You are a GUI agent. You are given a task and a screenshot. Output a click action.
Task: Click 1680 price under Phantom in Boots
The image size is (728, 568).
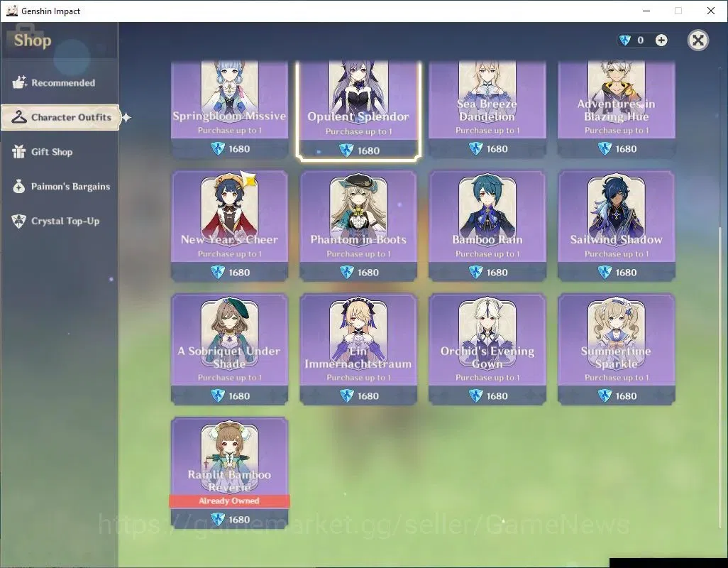pyautogui.click(x=368, y=273)
